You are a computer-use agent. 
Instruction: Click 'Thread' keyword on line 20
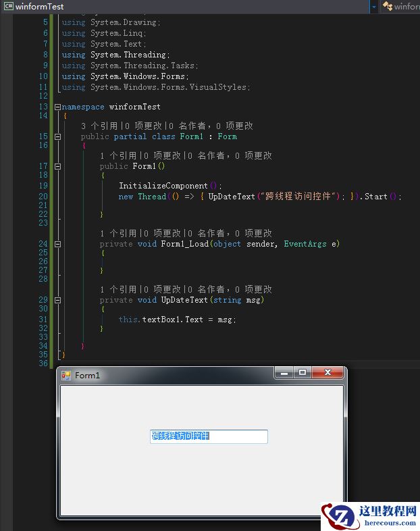pos(152,197)
